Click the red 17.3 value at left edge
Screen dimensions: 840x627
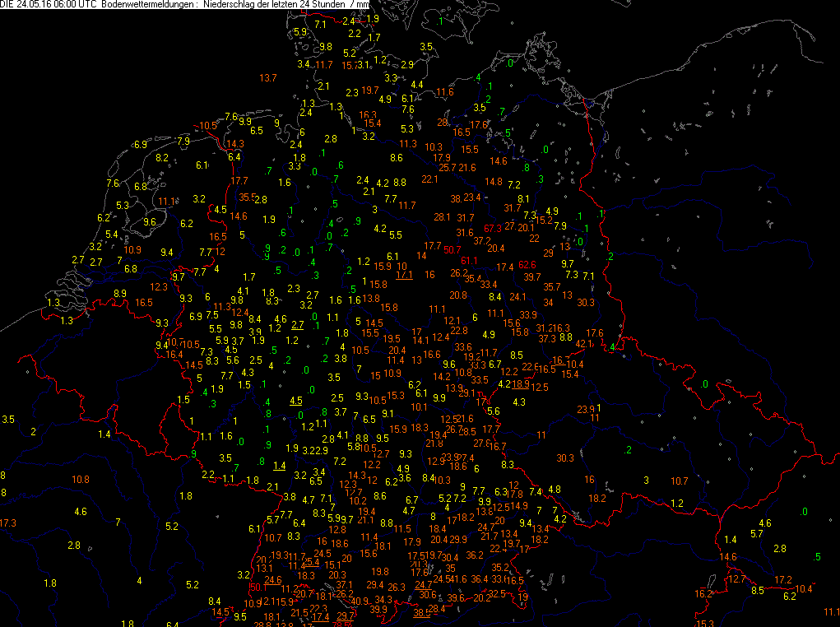pyautogui.click(x=7, y=522)
